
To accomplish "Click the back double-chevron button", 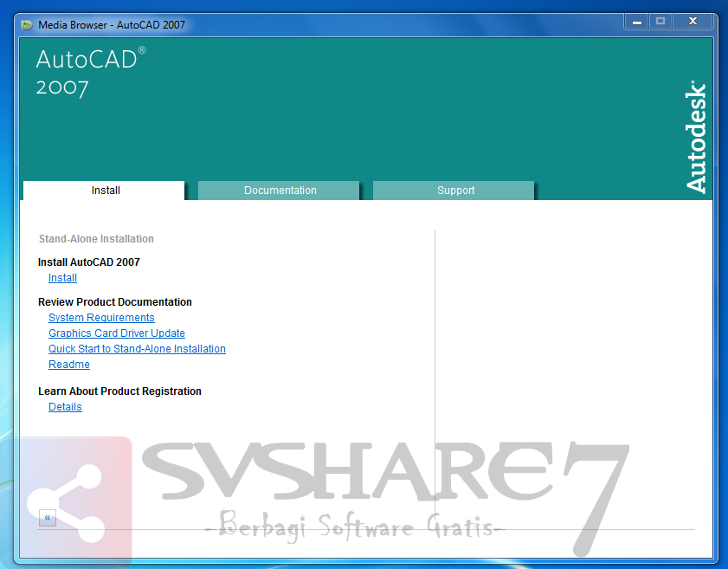I will tap(48, 517).
